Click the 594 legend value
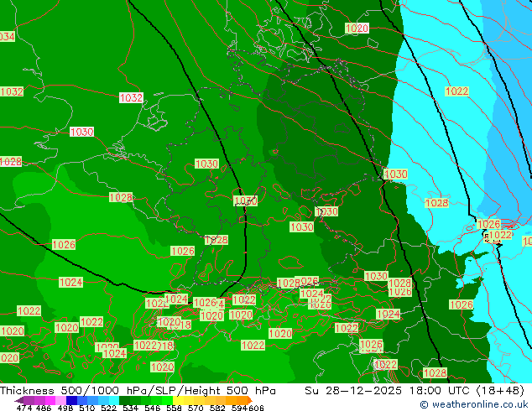Image resolution: width=532 pixels, height=411 pixels. pyautogui.click(x=239, y=408)
